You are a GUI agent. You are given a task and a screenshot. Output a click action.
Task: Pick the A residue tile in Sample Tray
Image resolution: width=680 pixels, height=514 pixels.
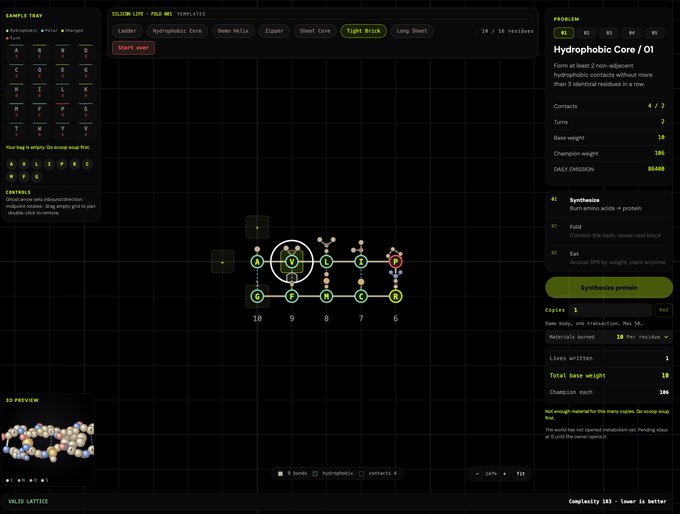click(x=16, y=52)
